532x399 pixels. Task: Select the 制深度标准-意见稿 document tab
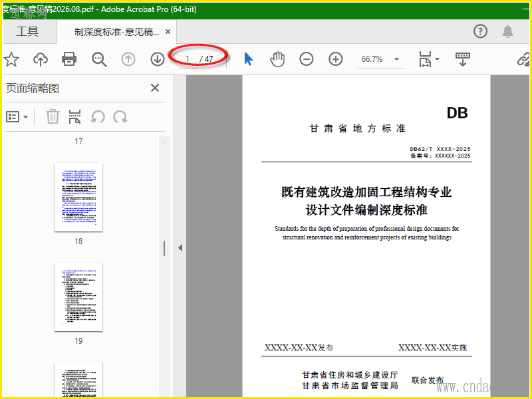point(116,32)
